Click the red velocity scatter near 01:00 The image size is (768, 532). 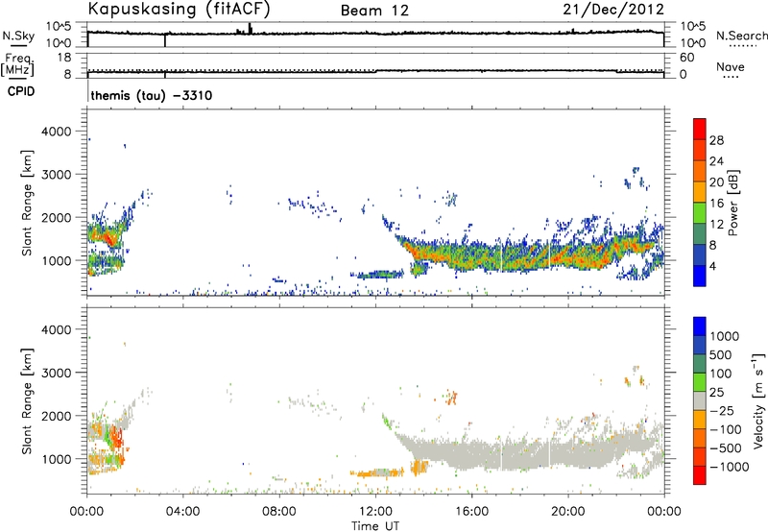pos(116,437)
